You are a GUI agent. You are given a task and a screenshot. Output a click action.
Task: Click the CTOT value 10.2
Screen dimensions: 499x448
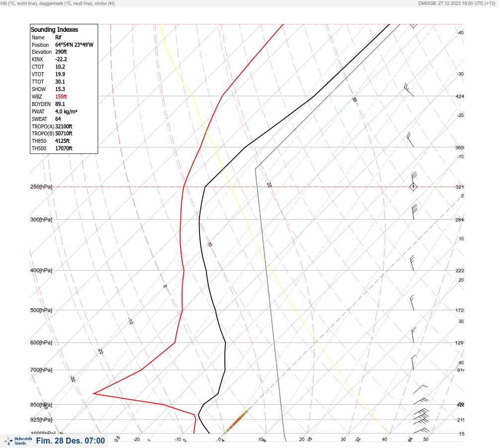point(60,67)
